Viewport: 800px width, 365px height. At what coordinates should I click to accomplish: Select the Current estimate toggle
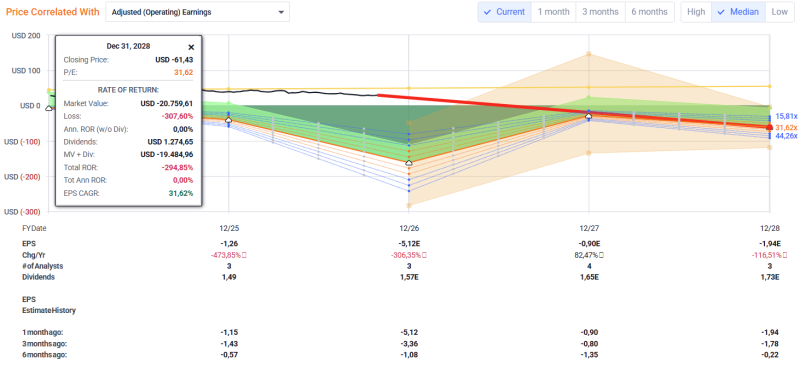(505, 12)
